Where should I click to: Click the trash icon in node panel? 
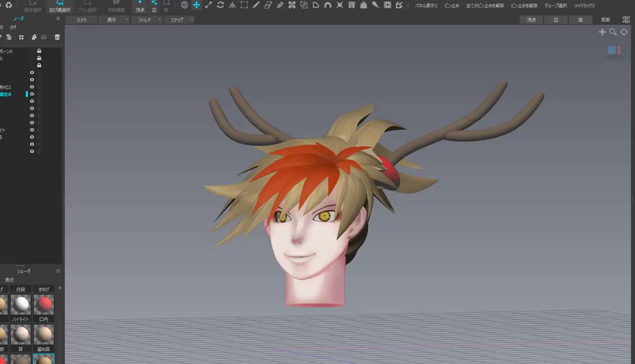click(57, 37)
